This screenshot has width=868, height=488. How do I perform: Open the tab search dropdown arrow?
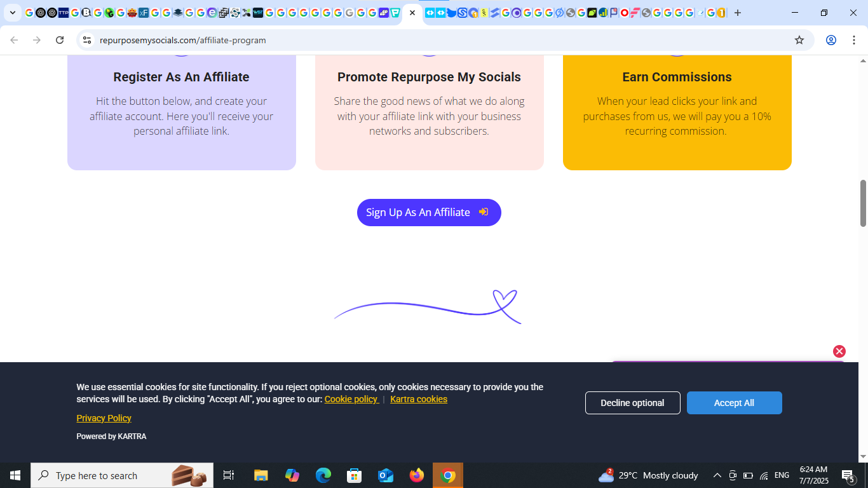pos(13,13)
